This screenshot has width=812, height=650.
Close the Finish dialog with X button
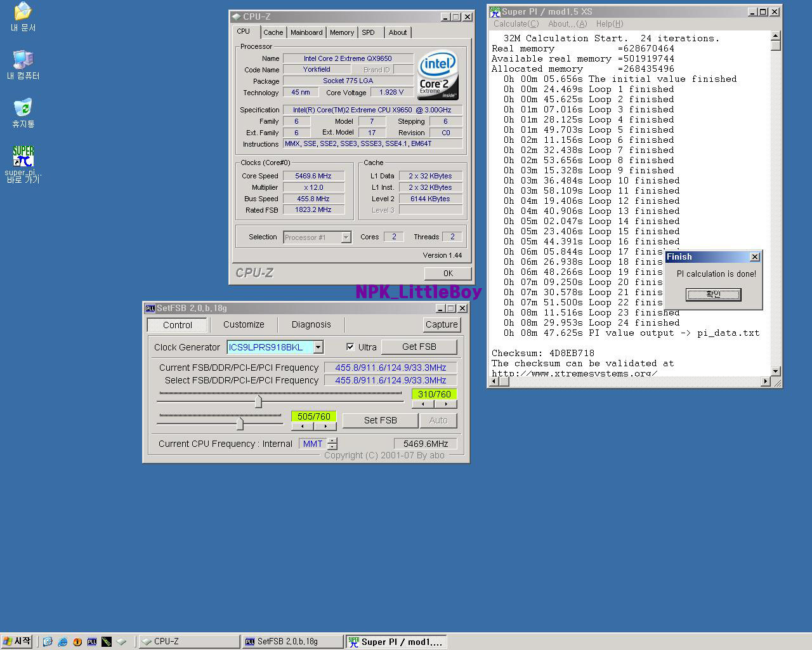coord(754,256)
